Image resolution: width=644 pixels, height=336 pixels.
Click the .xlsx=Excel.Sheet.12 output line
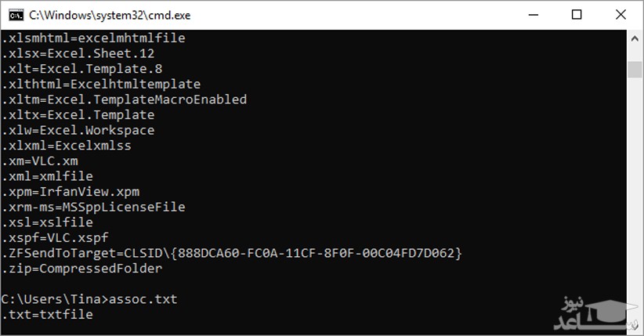[x=78, y=53]
